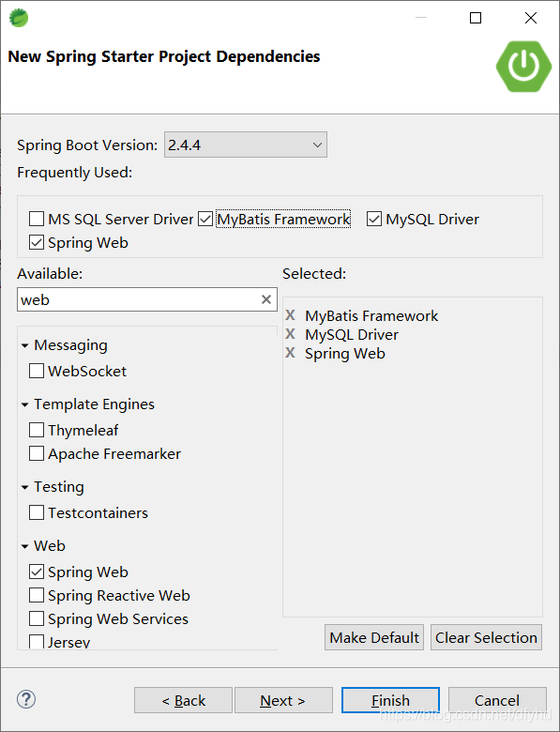Uncheck MySQL Driver in Frequently Used

[x=373, y=219]
